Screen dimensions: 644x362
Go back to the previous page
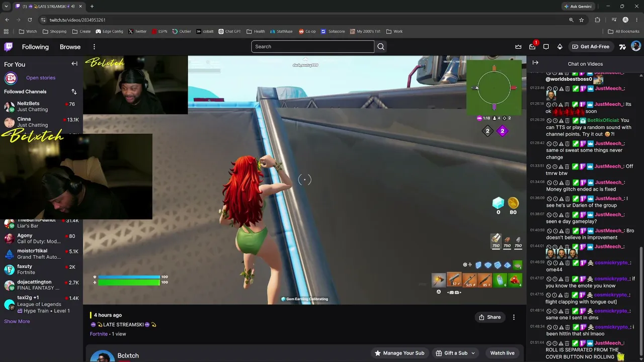(7, 20)
